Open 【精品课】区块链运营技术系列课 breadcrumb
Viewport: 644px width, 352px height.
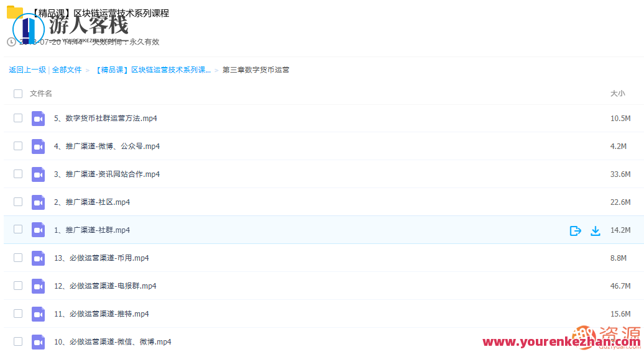(152, 70)
